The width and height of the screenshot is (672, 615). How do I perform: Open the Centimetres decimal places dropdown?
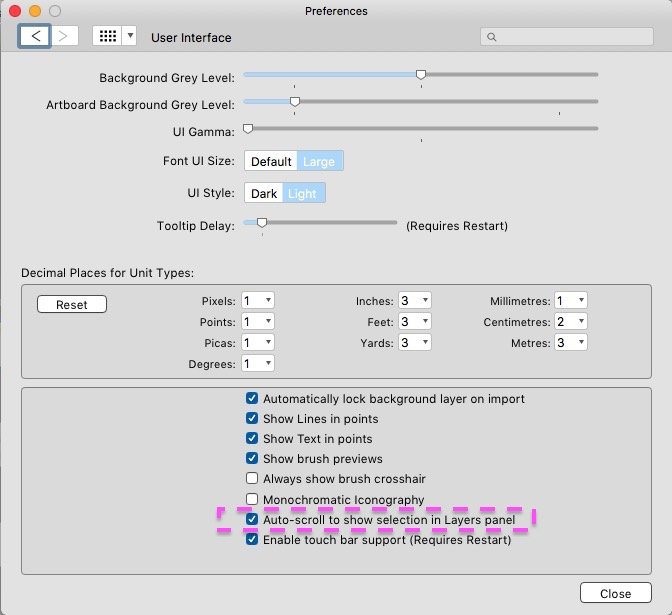tap(570, 322)
